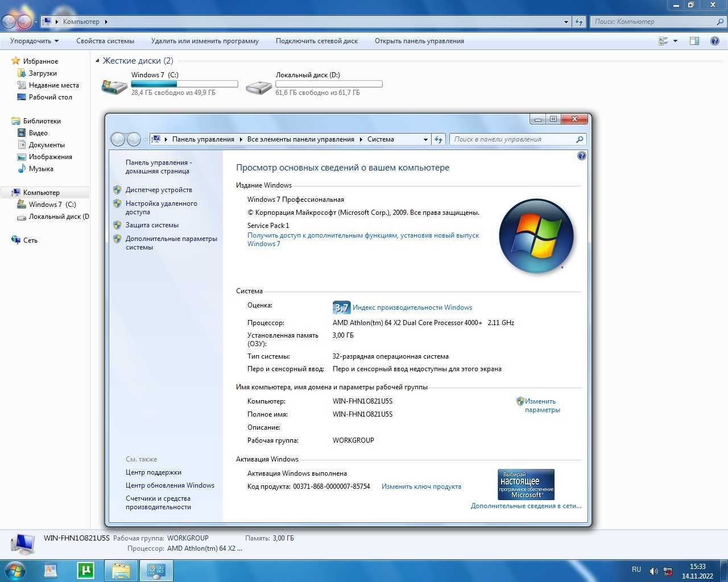The width and height of the screenshot is (728, 582).
Task: Click the network tray icon
Action: [x=668, y=571]
